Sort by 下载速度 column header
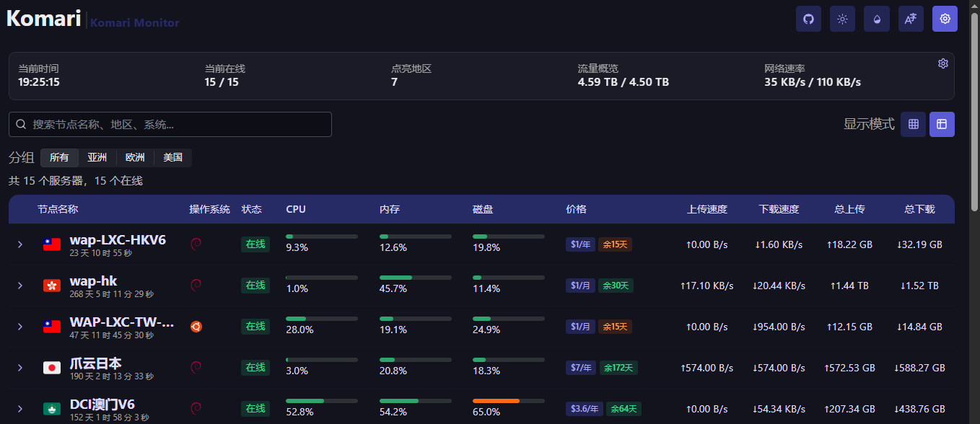 pyautogui.click(x=779, y=209)
